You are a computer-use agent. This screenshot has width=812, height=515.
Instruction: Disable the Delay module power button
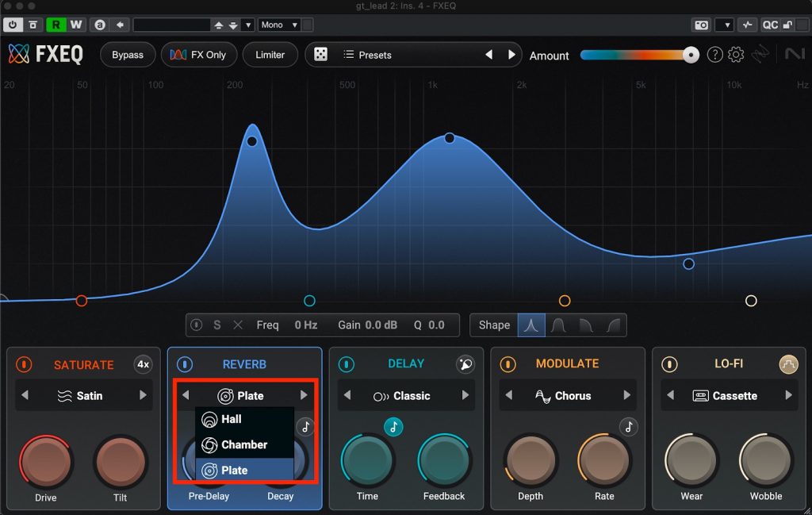347,364
